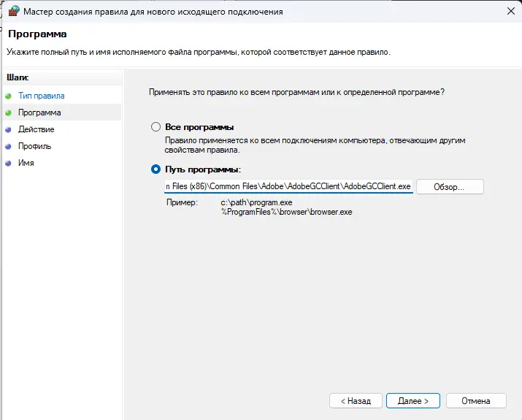Click the AdobeGCClient.exe path input field

(288, 186)
